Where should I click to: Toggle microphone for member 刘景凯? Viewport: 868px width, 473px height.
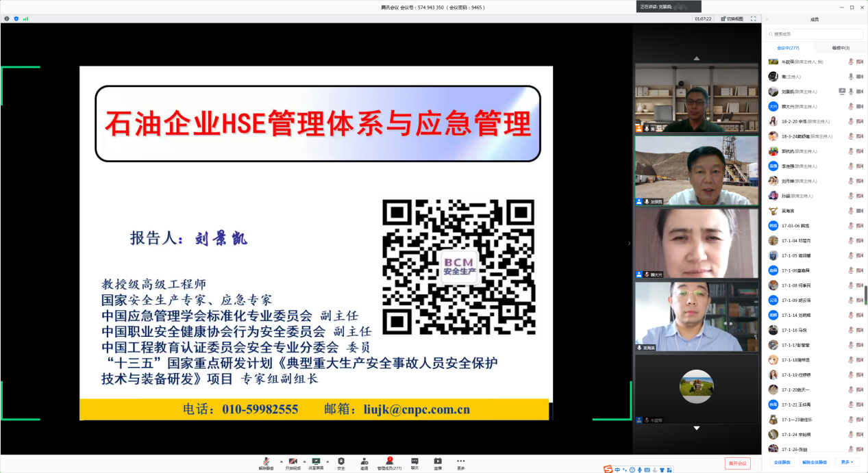click(x=851, y=92)
